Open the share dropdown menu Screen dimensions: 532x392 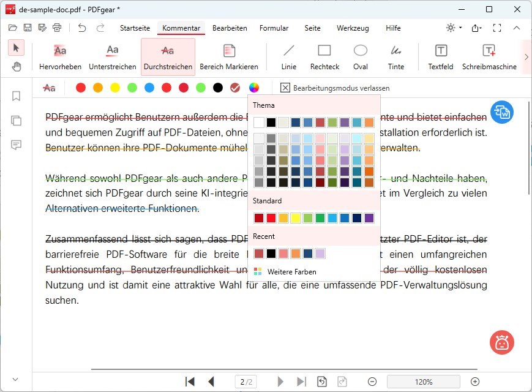click(476, 28)
